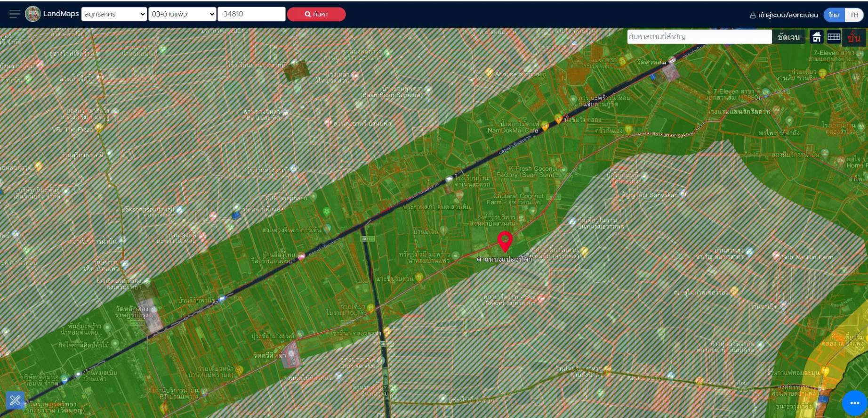
Task: Click the home icon on map toolbar
Action: pos(817,37)
